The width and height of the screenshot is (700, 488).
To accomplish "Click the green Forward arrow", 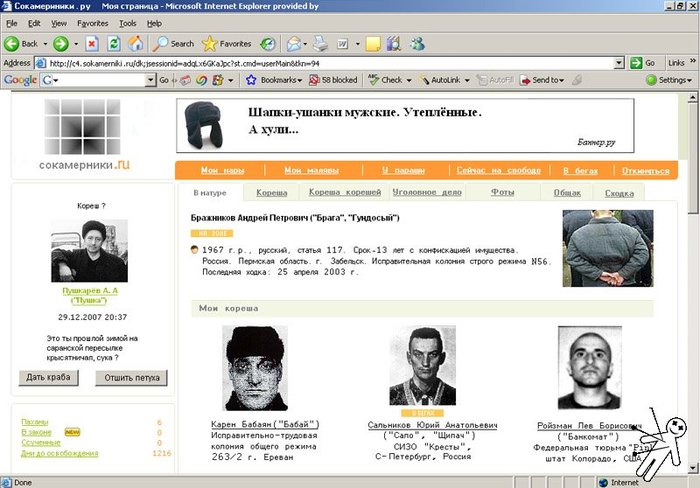I will (x=61, y=44).
